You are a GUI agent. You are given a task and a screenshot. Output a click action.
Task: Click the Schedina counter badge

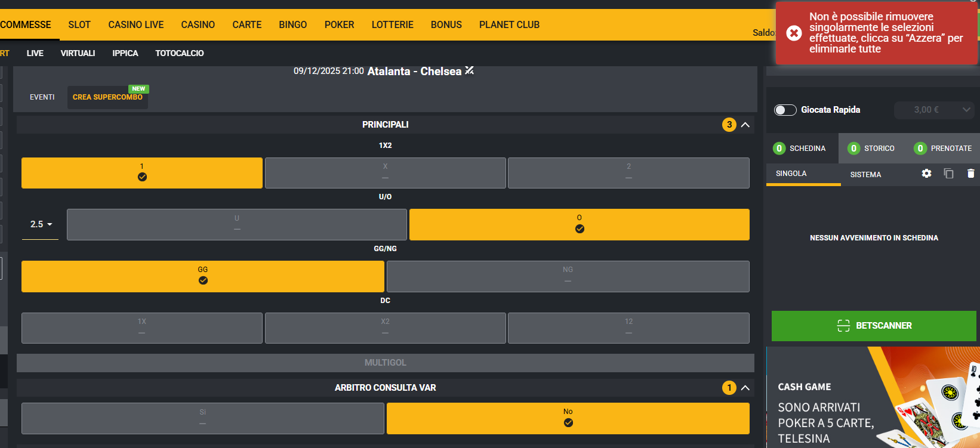pos(779,149)
